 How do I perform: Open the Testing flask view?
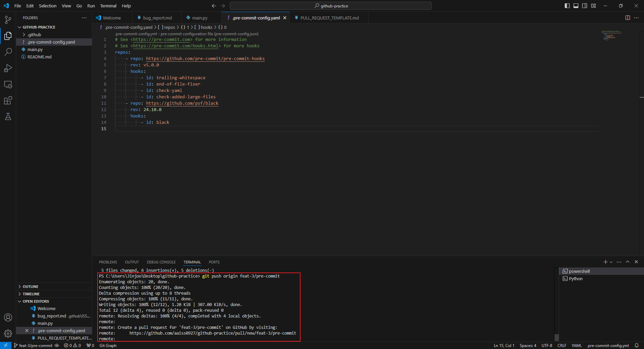(x=8, y=116)
